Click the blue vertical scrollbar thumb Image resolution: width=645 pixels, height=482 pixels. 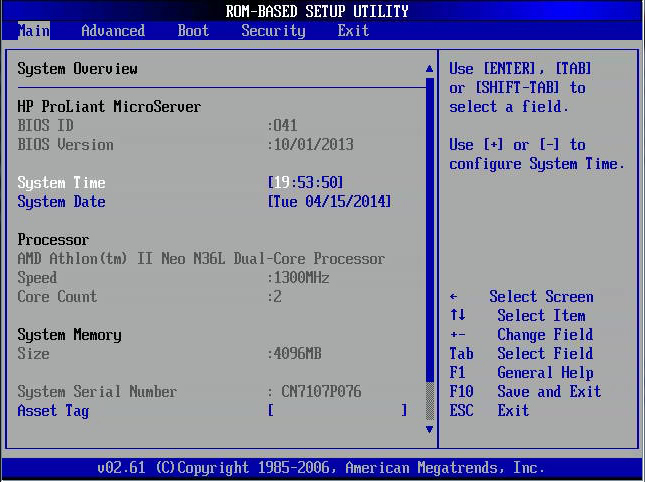430,229
